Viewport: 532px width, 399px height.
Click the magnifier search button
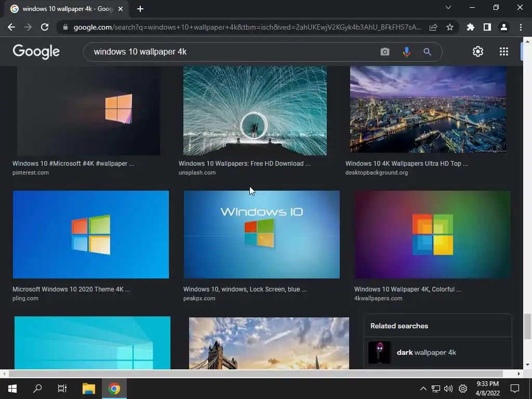[427, 51]
